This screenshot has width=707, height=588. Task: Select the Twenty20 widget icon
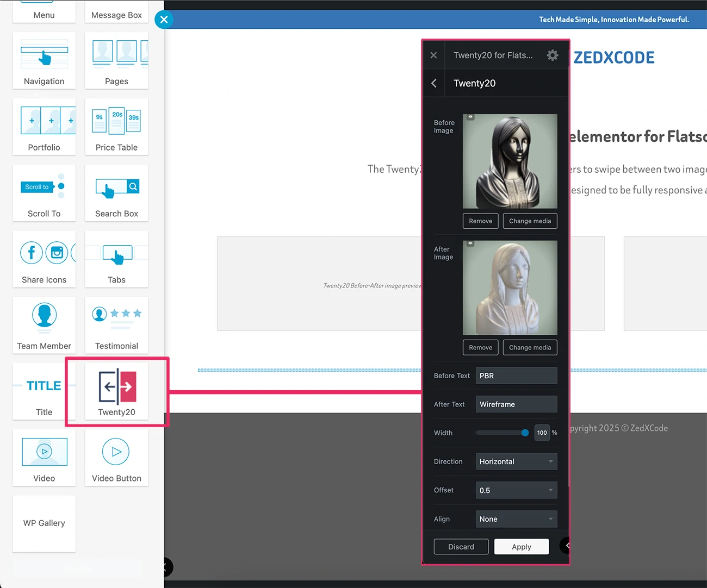click(117, 387)
